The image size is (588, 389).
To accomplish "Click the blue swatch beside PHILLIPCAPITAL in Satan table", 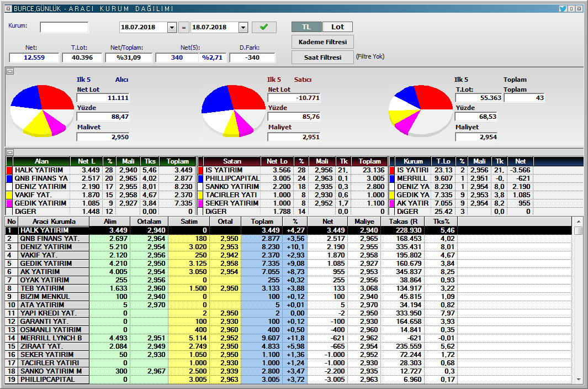I will pyautogui.click(x=200, y=178).
